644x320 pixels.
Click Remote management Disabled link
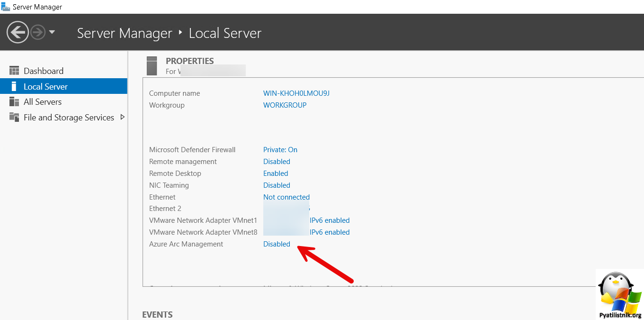pyautogui.click(x=277, y=162)
